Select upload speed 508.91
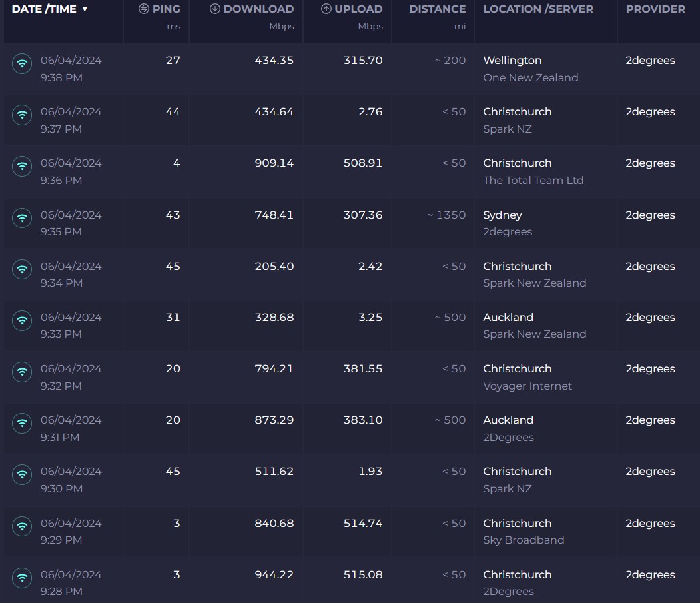 363,163
